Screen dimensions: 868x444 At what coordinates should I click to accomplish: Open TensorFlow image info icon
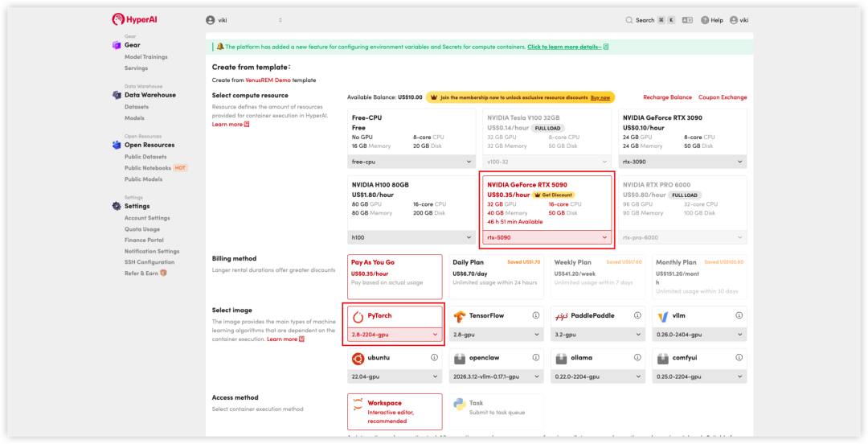click(x=536, y=315)
